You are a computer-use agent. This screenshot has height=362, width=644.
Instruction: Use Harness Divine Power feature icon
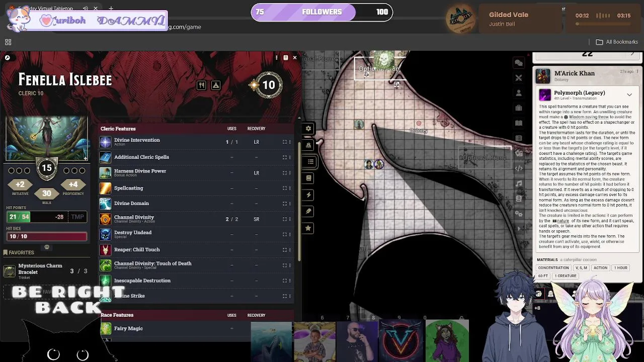(x=105, y=173)
